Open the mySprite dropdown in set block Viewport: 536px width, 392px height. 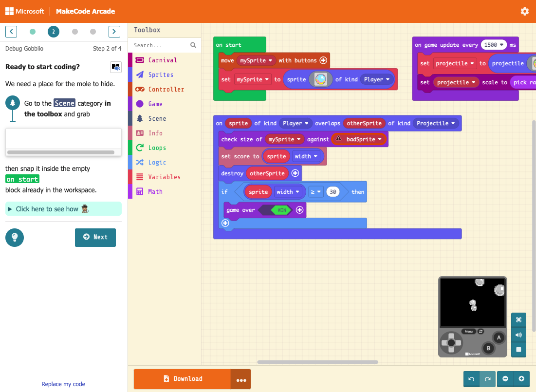pyautogui.click(x=253, y=79)
